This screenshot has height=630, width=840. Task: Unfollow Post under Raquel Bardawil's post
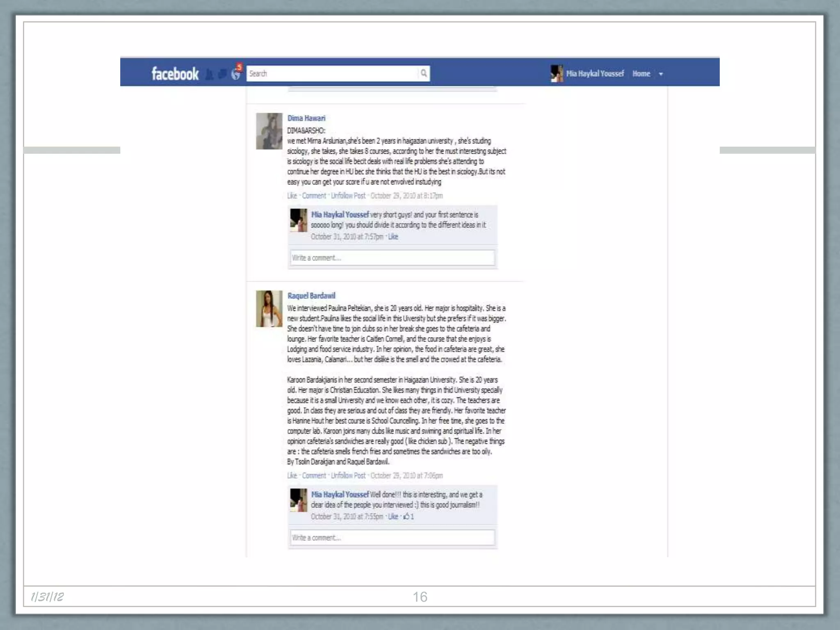[x=348, y=476]
